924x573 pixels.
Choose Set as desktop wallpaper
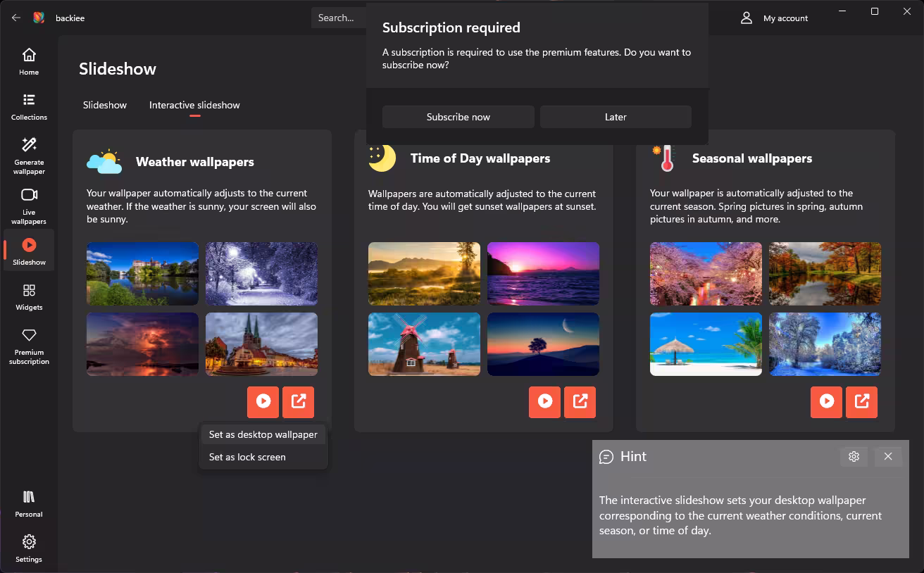coord(263,434)
